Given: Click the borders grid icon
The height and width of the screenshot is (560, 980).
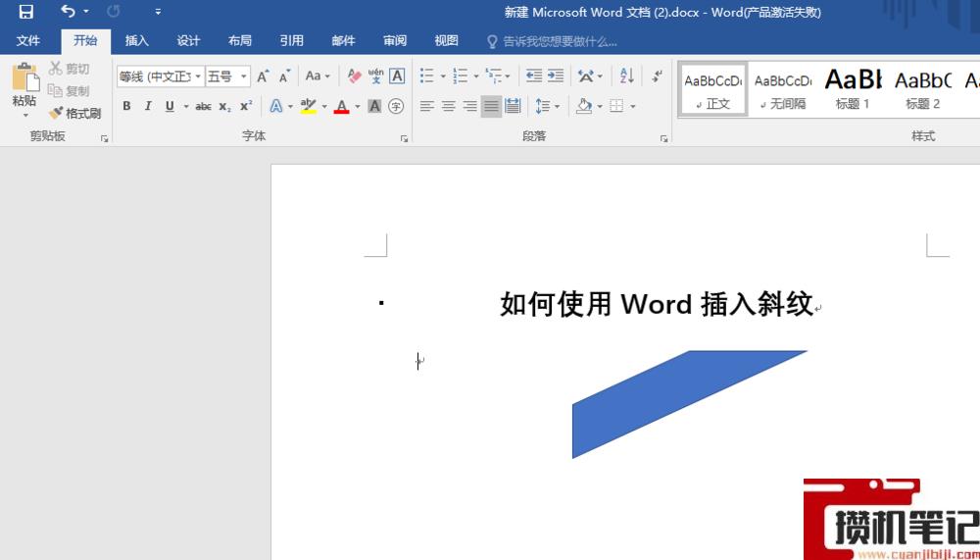Looking at the screenshot, I should [616, 106].
